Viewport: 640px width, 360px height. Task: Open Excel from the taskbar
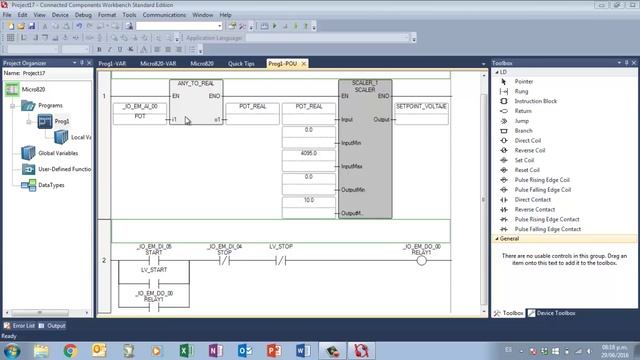(x=186, y=351)
